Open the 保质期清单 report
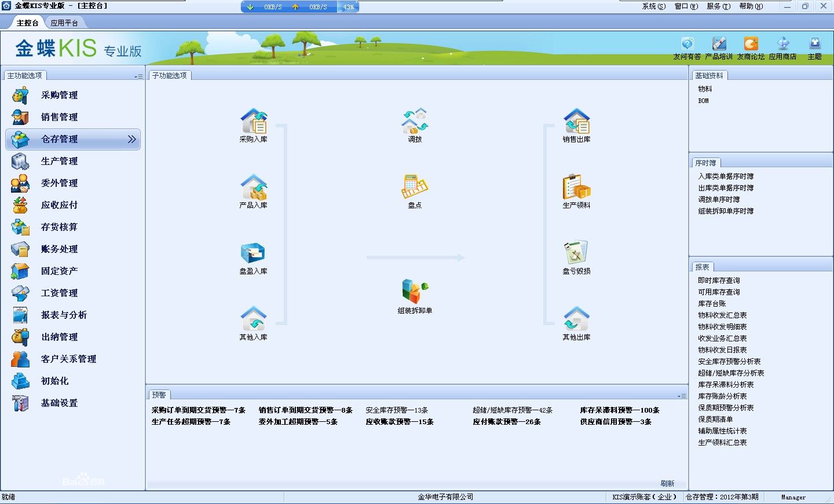The width and height of the screenshot is (834, 504). coord(715,420)
